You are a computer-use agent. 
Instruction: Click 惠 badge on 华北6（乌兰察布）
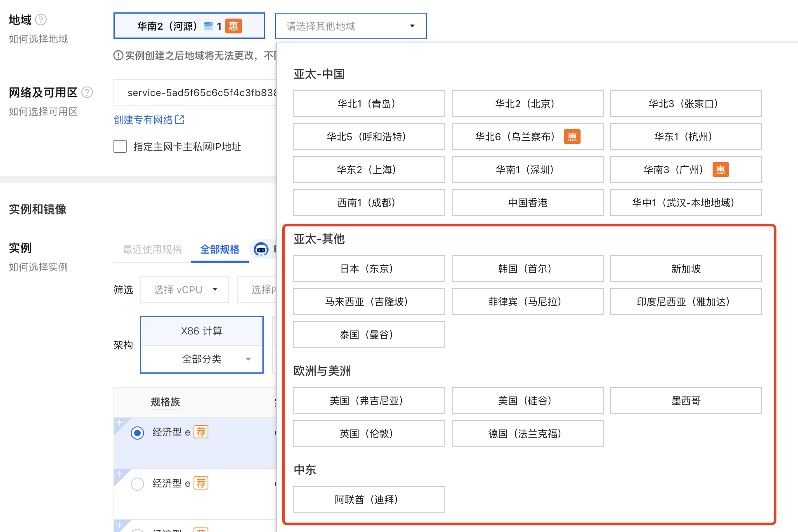[x=572, y=137]
